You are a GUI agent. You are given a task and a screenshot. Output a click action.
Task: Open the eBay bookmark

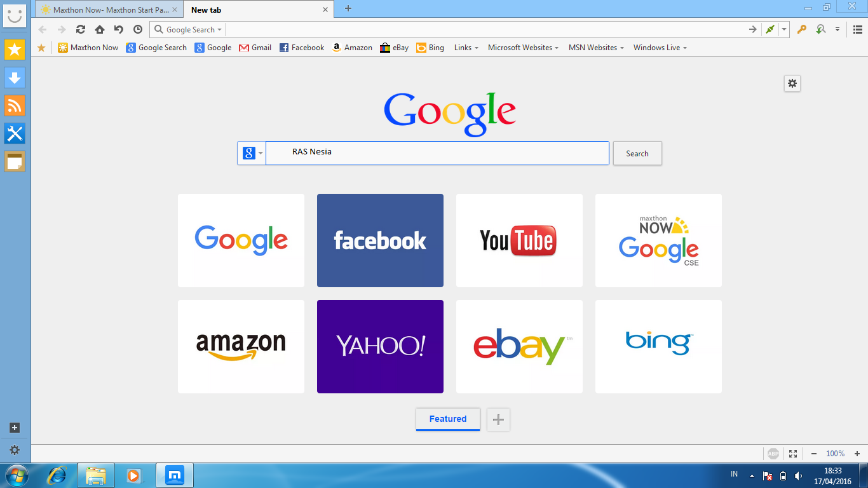(395, 48)
